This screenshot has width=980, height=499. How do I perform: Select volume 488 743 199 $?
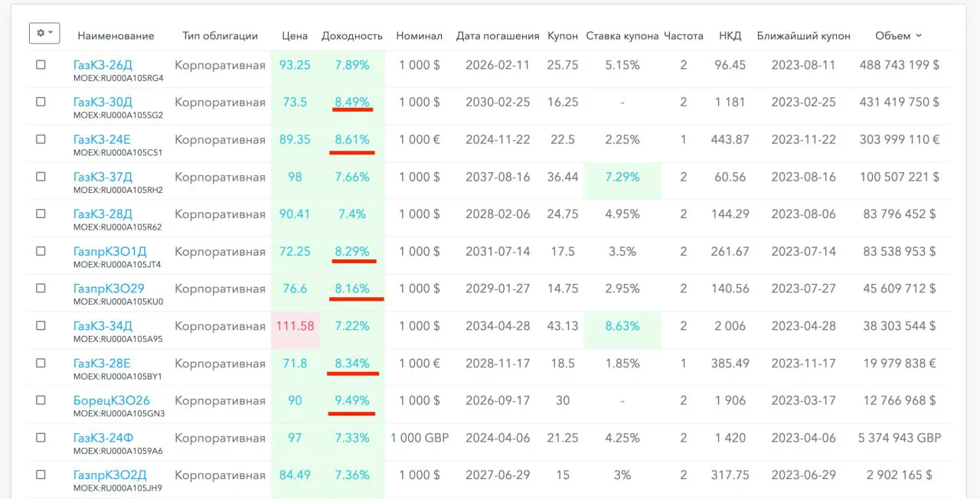click(900, 65)
